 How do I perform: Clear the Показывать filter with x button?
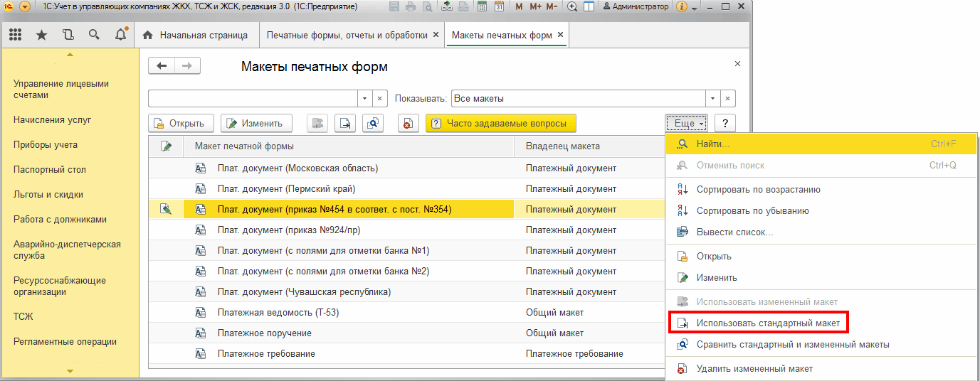click(728, 99)
